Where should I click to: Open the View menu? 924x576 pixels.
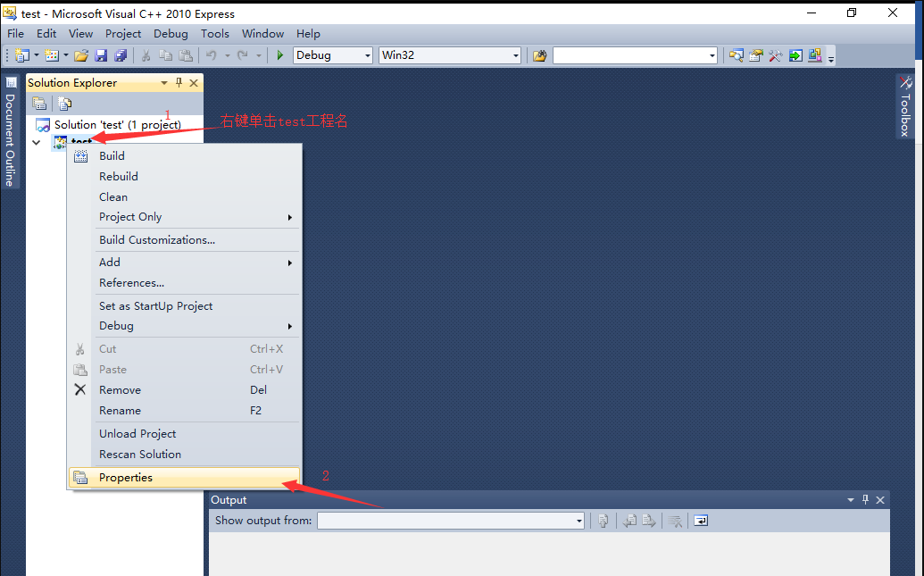80,34
